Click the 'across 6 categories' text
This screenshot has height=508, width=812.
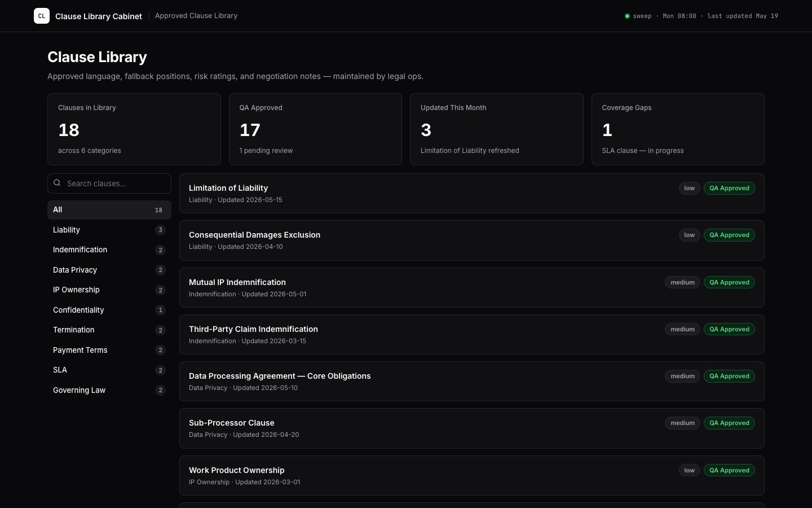pyautogui.click(x=90, y=151)
